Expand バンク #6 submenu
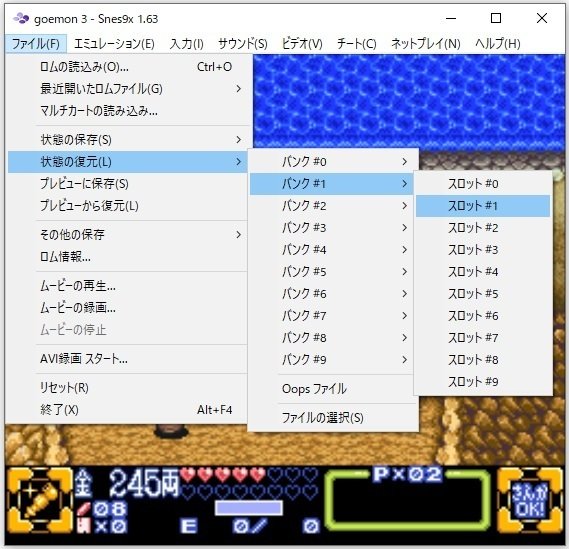The image size is (569, 549). point(331,294)
